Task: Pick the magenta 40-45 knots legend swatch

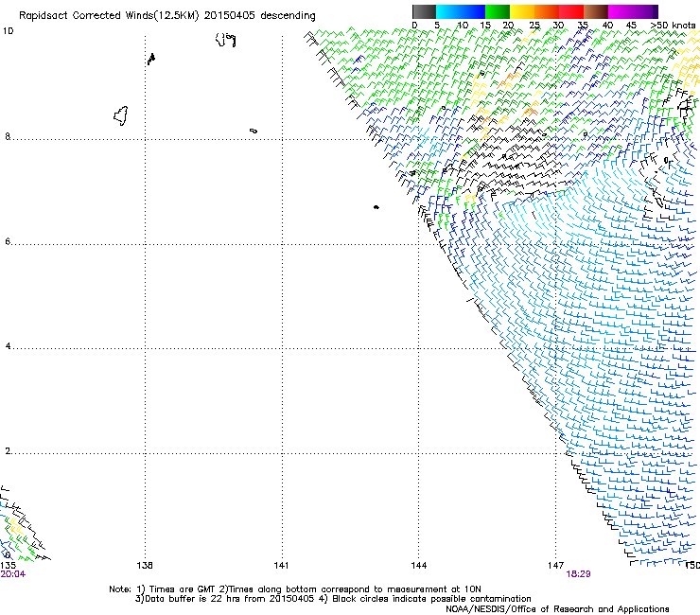Action: click(x=621, y=11)
